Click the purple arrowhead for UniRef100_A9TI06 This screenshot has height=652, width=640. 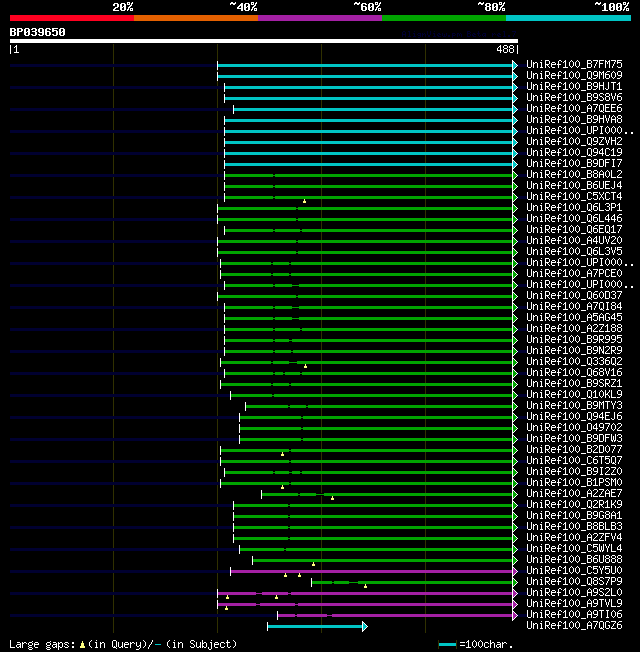point(515,616)
